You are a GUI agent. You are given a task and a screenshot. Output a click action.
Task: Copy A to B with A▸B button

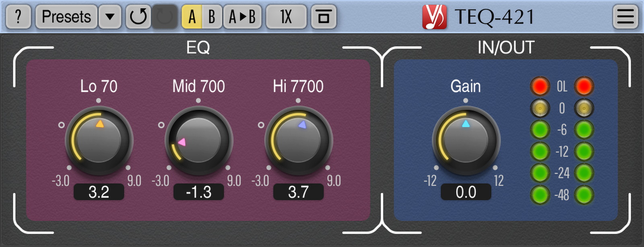[x=242, y=17]
